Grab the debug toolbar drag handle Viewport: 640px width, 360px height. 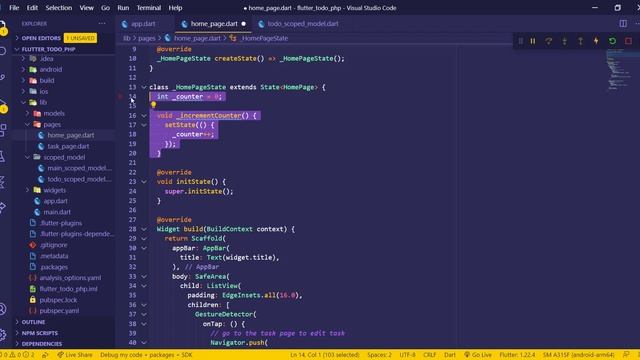520,41
